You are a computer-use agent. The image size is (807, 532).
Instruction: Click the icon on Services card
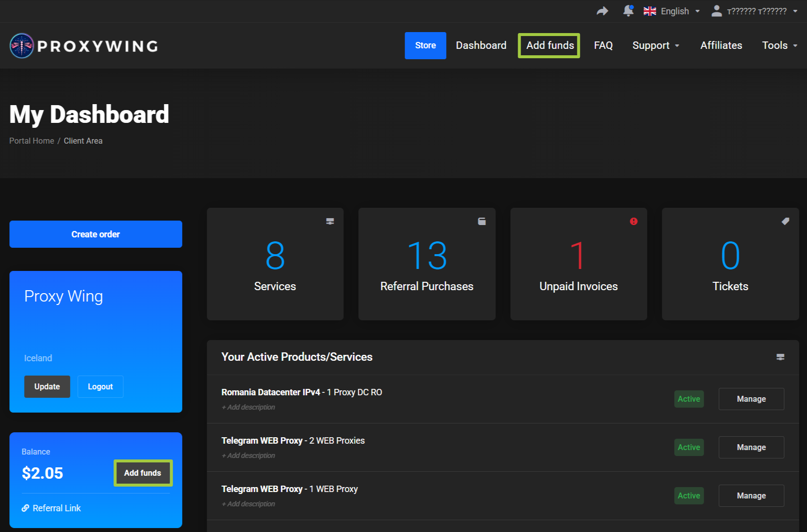point(330,221)
